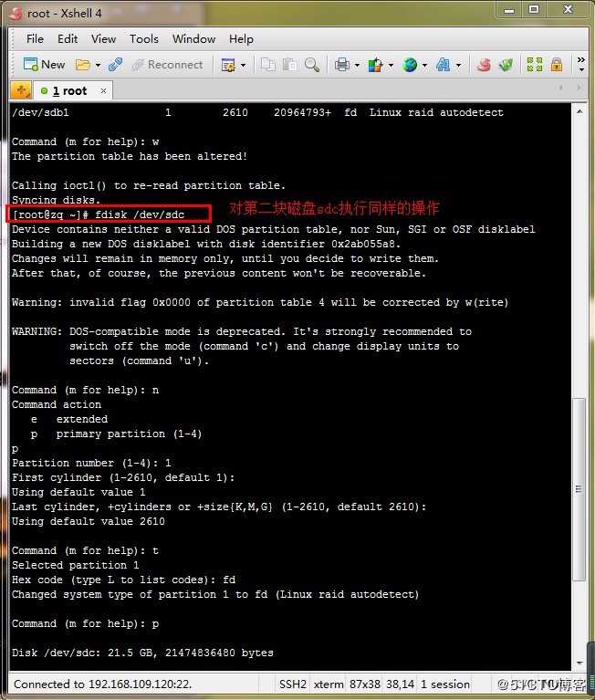Viewport: 595px width, 700px height.
Task: Open the File menu
Action: click(35, 39)
